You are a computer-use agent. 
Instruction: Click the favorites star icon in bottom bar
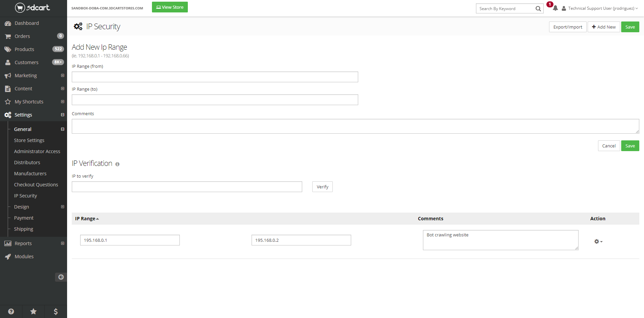click(x=33, y=311)
